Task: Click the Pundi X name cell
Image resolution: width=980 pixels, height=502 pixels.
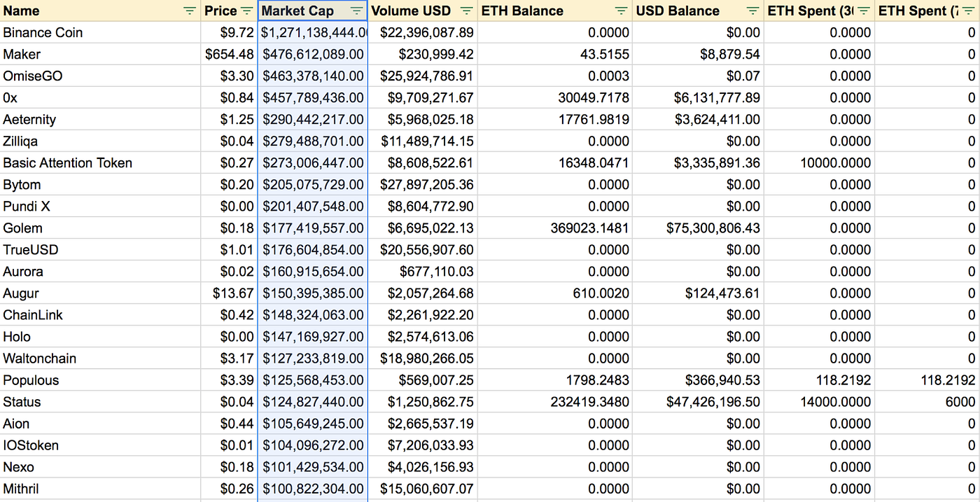Action: coord(100,206)
